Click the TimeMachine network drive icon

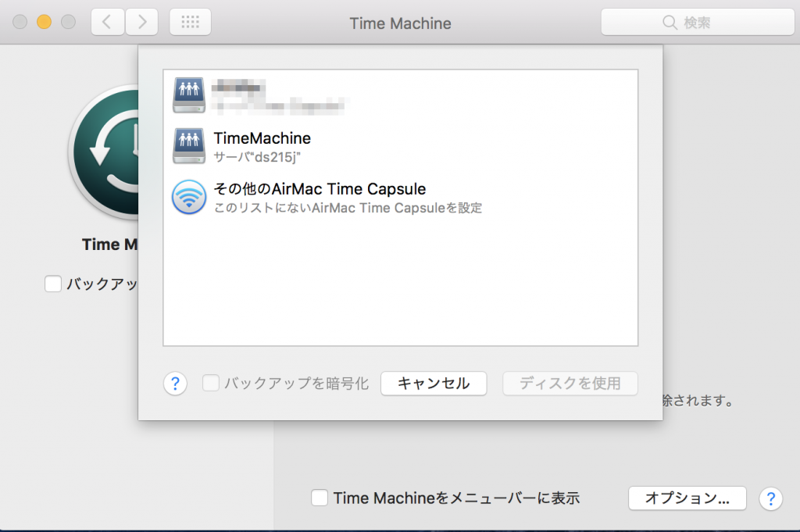(x=189, y=146)
